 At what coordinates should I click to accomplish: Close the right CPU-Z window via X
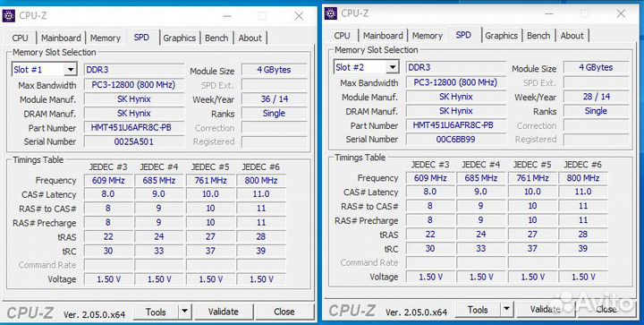click(621, 13)
